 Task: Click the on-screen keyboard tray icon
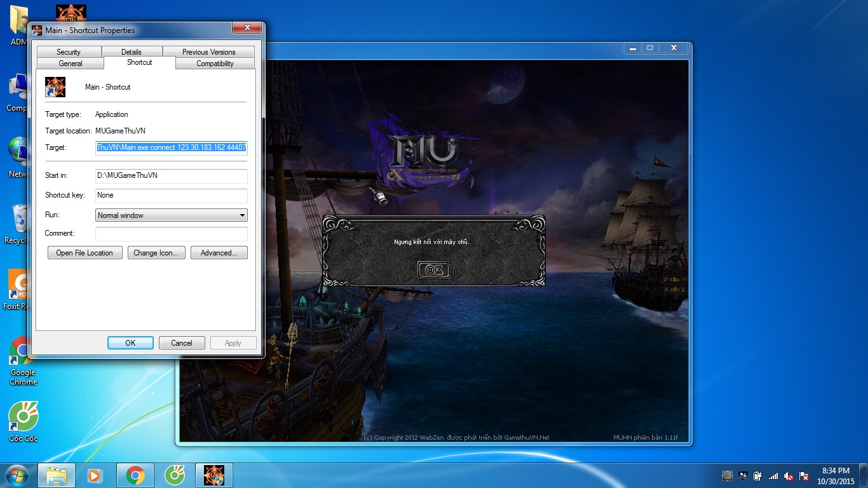pos(728,475)
